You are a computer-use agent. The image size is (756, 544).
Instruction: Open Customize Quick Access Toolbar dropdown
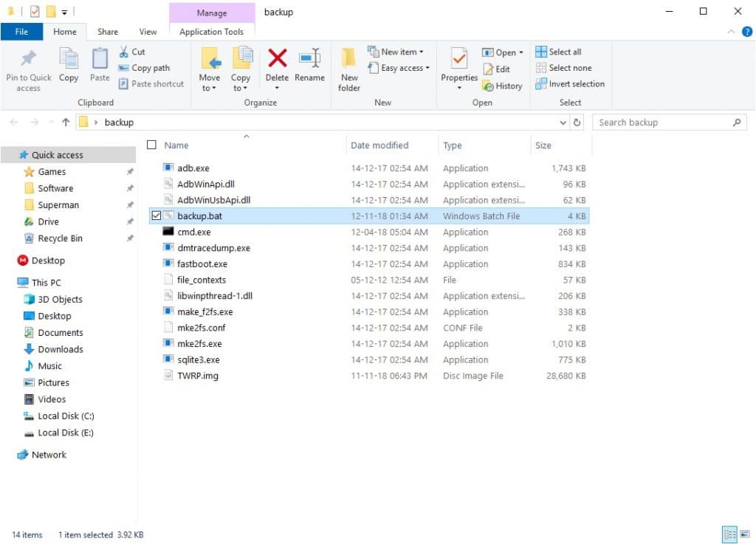(64, 12)
